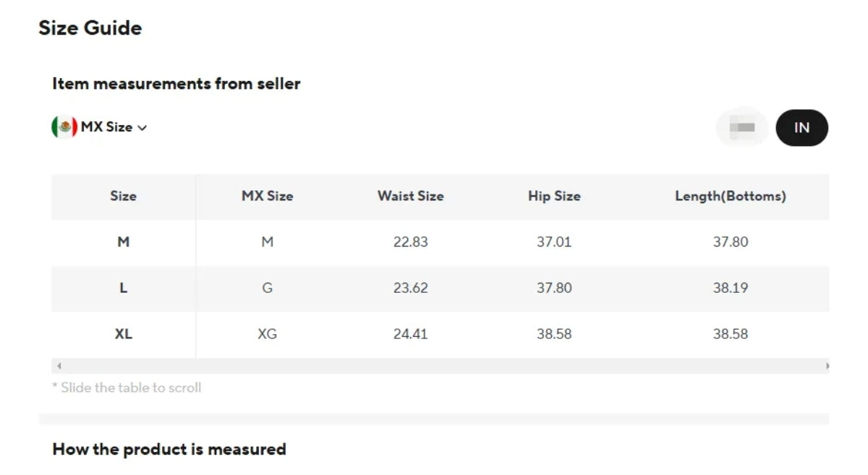Click the table's right scroll arrow
The height and width of the screenshot is (475, 868).
[x=827, y=367]
